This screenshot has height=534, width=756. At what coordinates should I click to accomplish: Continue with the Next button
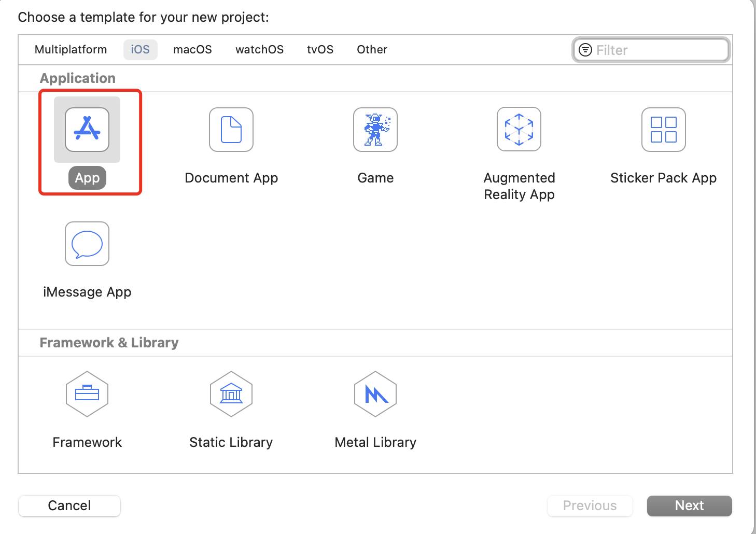point(690,505)
